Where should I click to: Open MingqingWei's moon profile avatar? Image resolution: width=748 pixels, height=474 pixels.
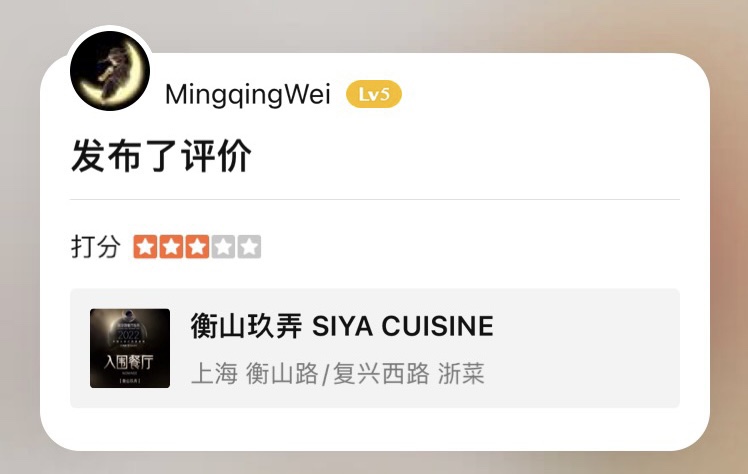(110, 71)
